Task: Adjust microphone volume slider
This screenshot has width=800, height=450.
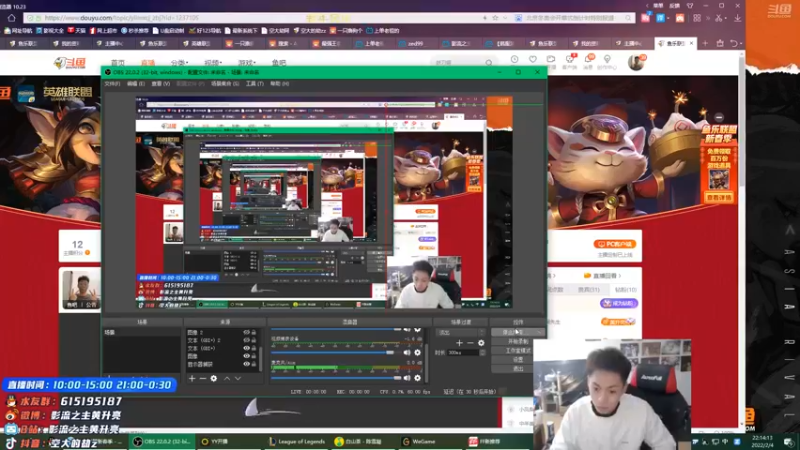Action: [x=336, y=378]
